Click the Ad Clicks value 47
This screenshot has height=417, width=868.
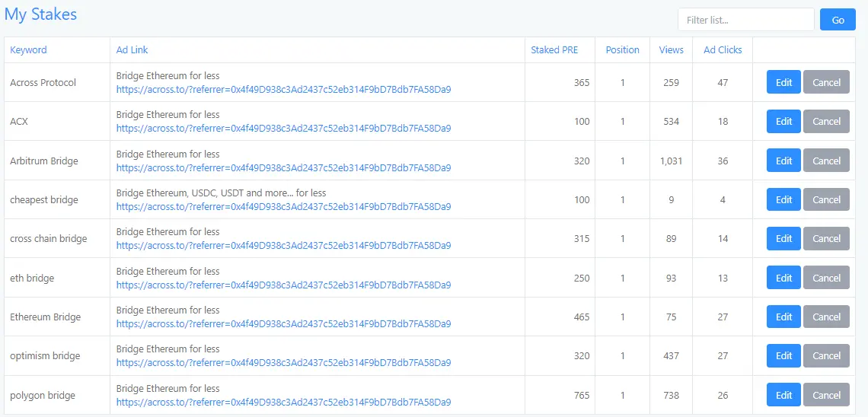(723, 82)
